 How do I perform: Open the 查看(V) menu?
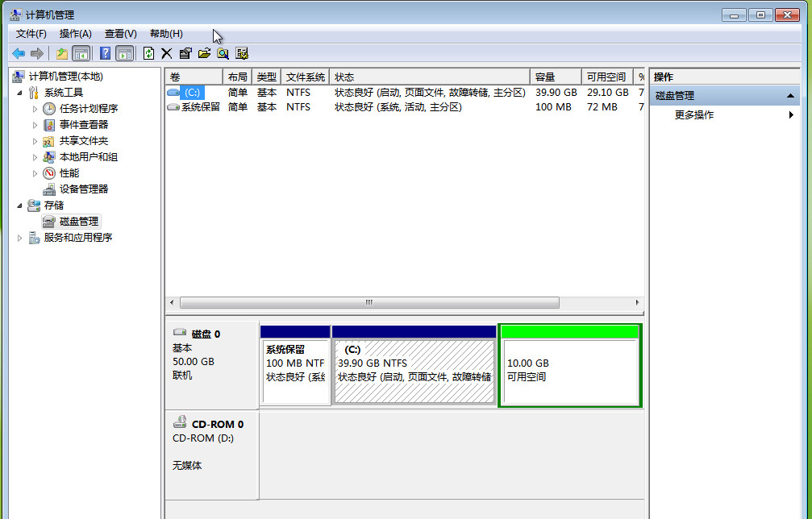tap(120, 34)
